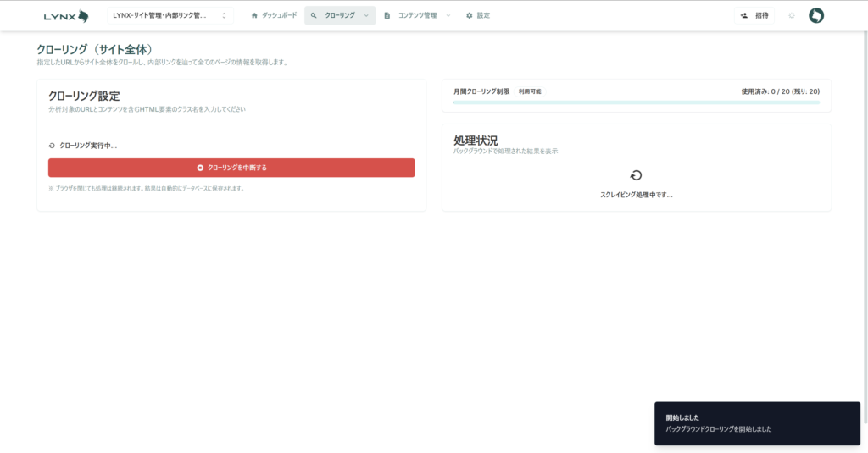
Task: Expand the コンテンツ管理 menu chevron
Action: pos(448,15)
